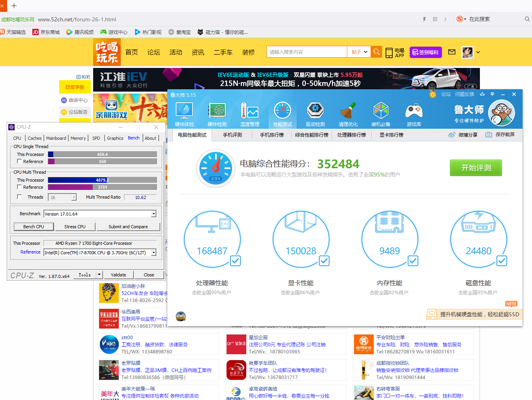This screenshot has height=400, width=532.
Task: Open the 论坛 link in site navigation
Action: (x=154, y=52)
